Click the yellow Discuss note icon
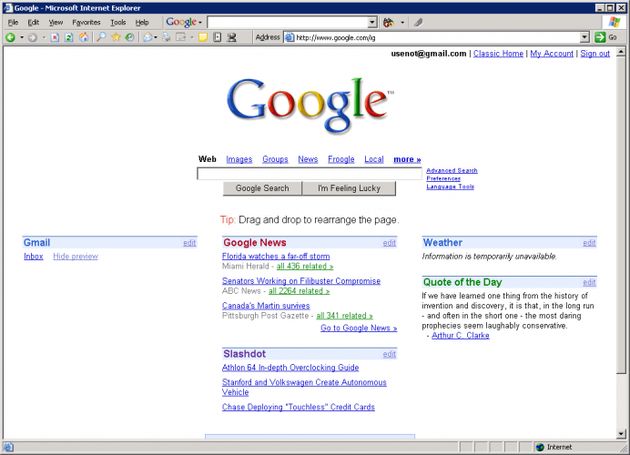 pos(203,37)
